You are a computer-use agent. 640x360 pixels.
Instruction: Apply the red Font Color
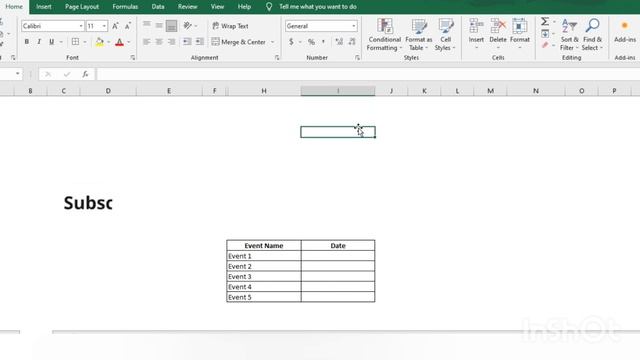pyautogui.click(x=120, y=42)
